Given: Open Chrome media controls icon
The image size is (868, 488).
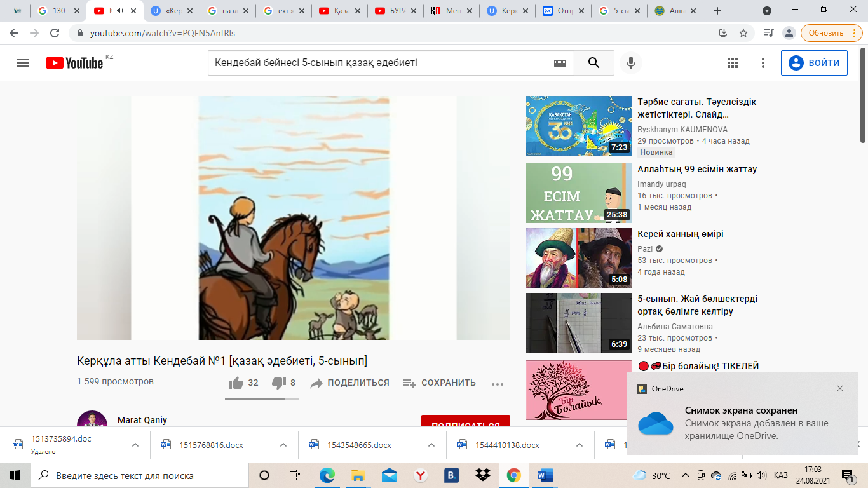Looking at the screenshot, I should tap(768, 33).
